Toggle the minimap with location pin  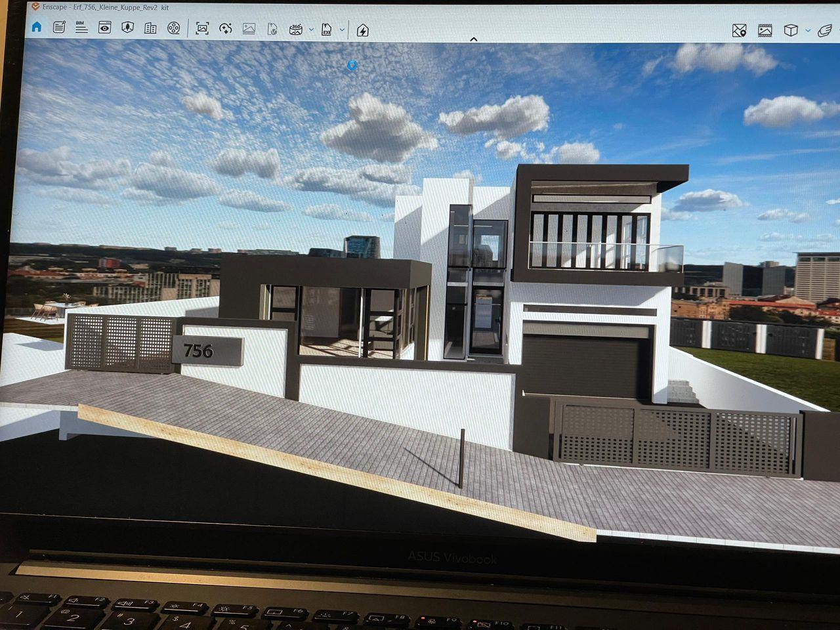[x=739, y=30]
